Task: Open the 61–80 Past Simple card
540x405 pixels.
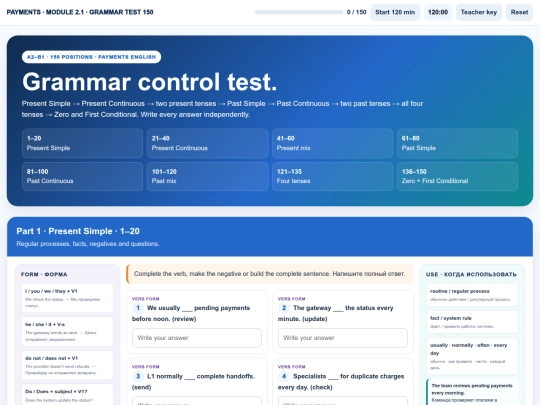Action: (457, 143)
